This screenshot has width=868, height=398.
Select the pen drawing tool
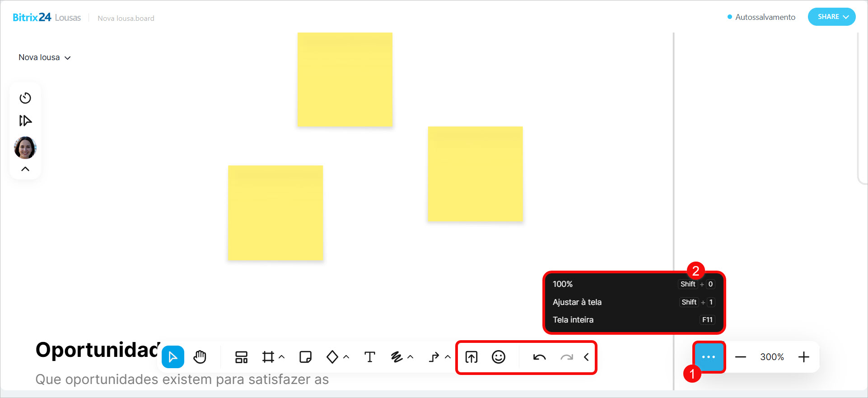pyautogui.click(x=397, y=357)
